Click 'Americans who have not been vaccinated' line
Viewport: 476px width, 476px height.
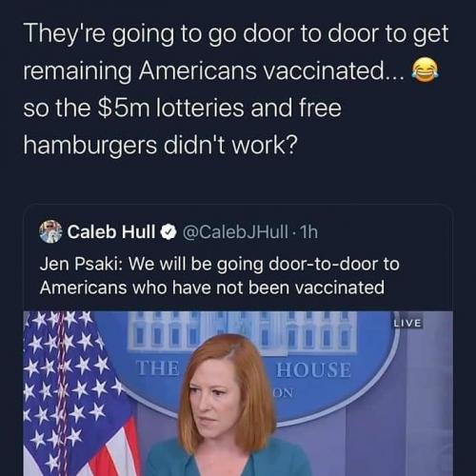coord(212,288)
